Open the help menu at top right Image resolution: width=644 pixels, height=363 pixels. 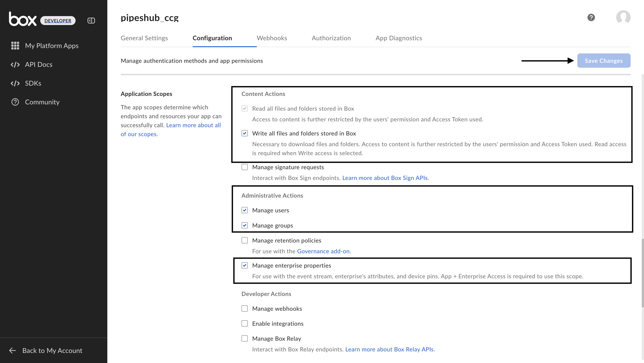click(x=591, y=17)
